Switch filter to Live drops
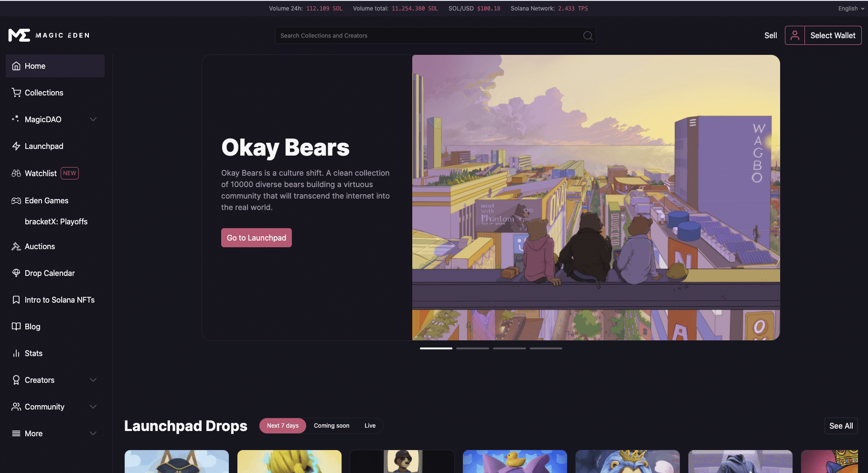Screen dimensions: 868x473 pyautogui.click(x=370, y=426)
